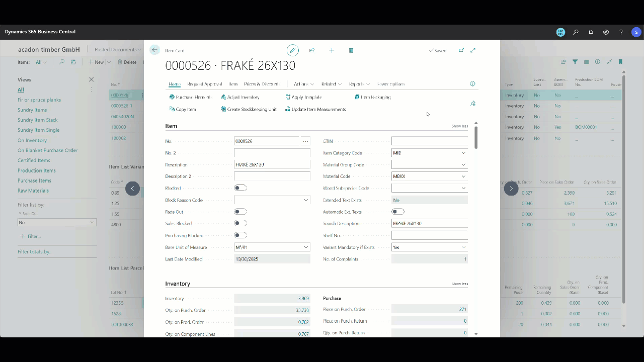The height and width of the screenshot is (362, 644).
Task: Open the search magnifier in top bar
Action: [576, 32]
